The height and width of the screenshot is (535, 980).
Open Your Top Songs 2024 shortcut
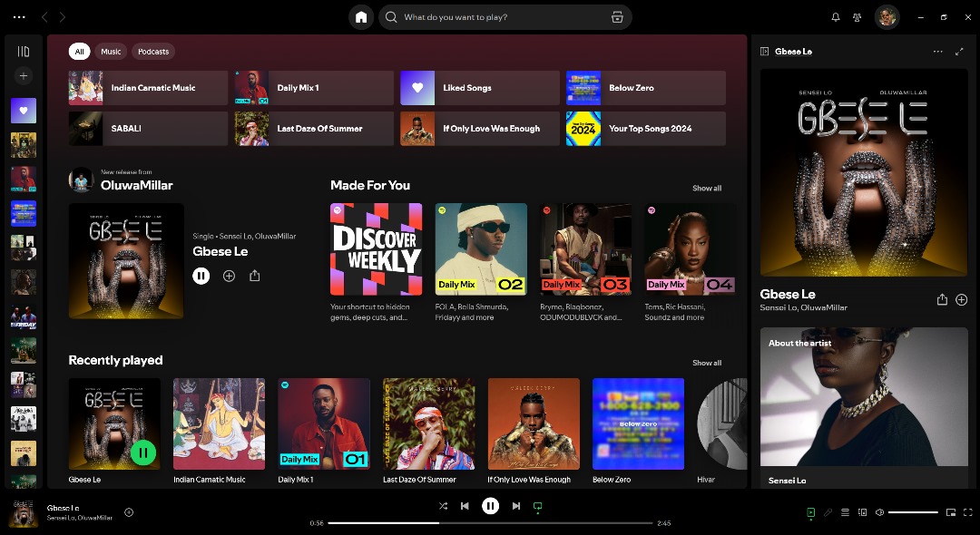[x=646, y=129]
